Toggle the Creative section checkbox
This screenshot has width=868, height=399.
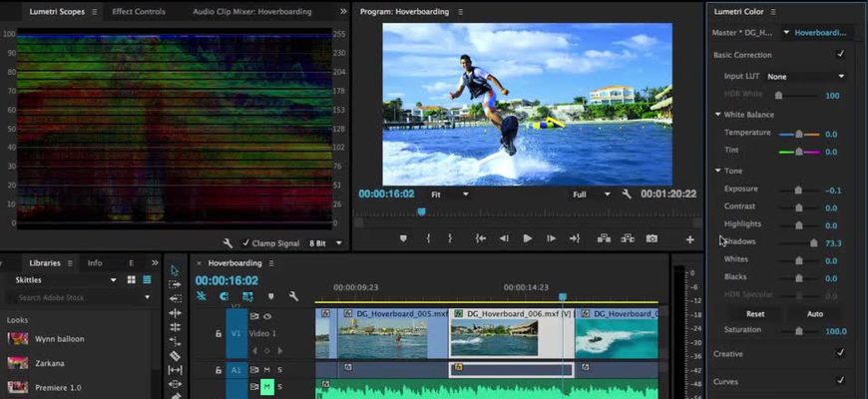[x=840, y=353]
